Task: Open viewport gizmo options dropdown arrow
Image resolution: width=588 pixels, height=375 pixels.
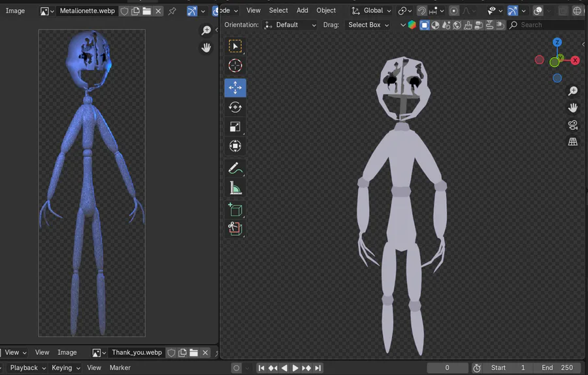Action: click(x=523, y=11)
